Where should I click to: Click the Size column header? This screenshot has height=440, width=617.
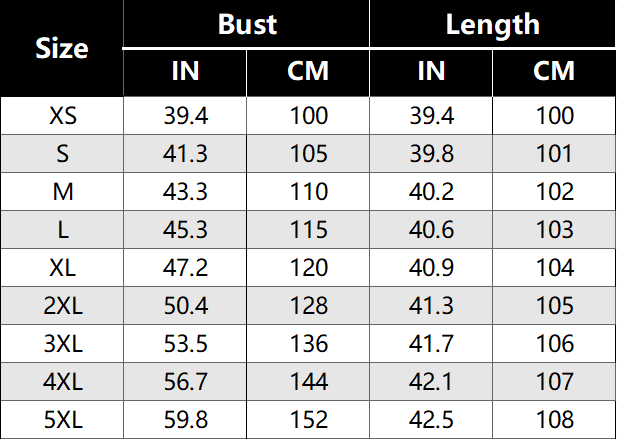point(62,48)
